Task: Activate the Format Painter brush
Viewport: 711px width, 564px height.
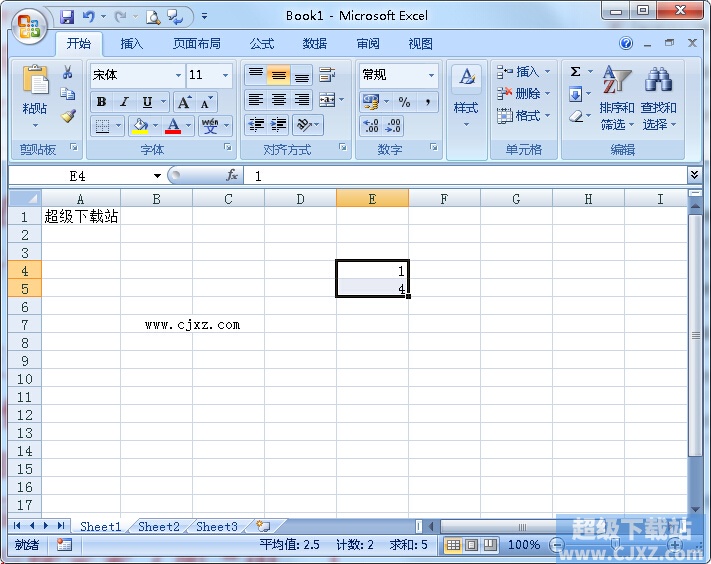Action: (x=68, y=116)
